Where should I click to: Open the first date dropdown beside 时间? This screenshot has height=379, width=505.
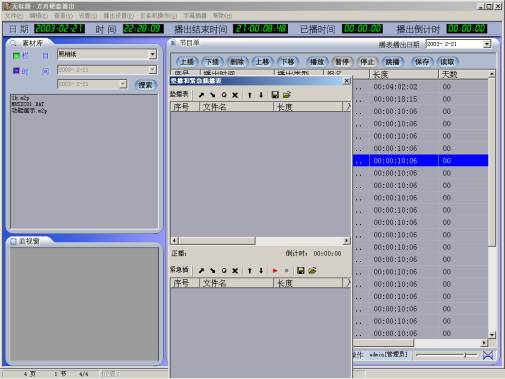[x=152, y=70]
